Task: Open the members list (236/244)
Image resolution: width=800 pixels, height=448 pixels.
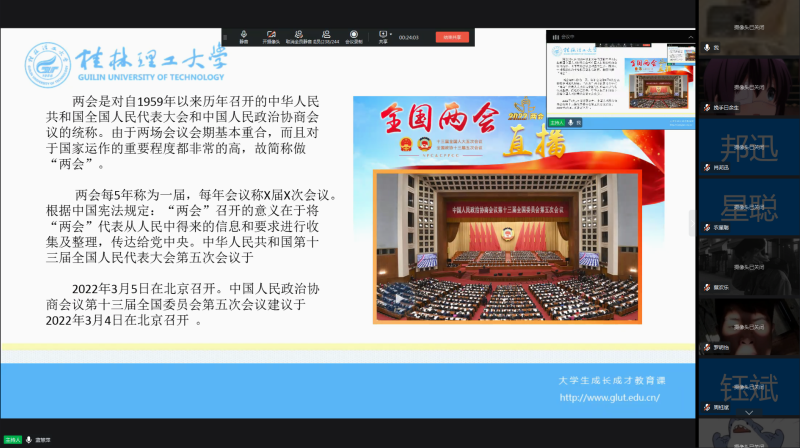Action: point(327,37)
